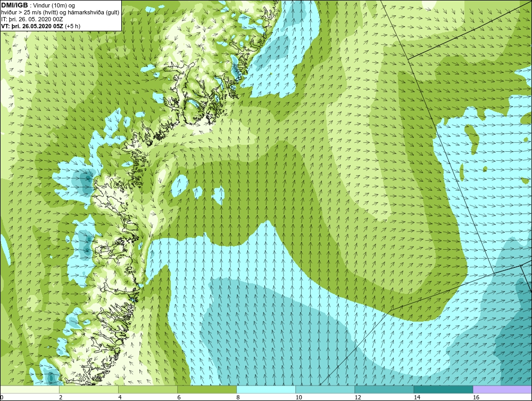The width and height of the screenshot is (532, 401).
Task: Click the 'VT: þri. 26.05.2020 05Z' valid time
Action: tap(33, 26)
